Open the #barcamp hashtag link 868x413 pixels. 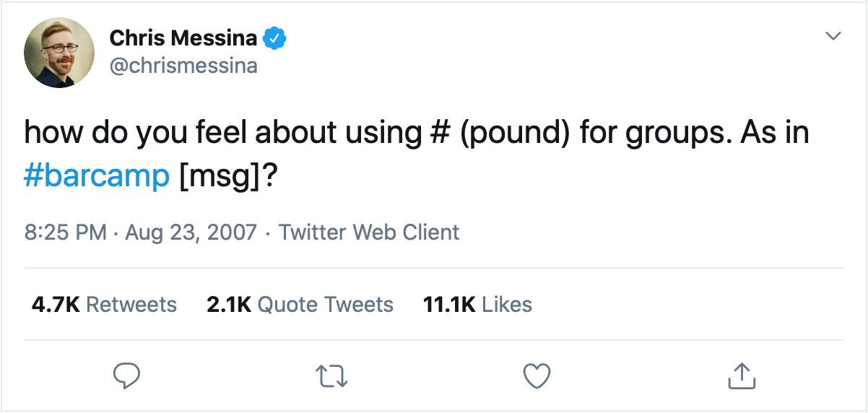(97, 176)
